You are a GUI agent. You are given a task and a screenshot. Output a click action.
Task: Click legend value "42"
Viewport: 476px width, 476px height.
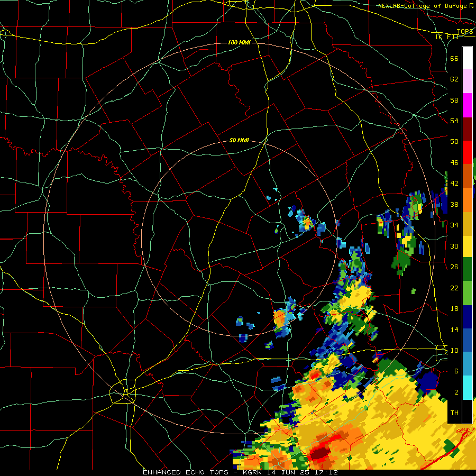tap(454, 184)
